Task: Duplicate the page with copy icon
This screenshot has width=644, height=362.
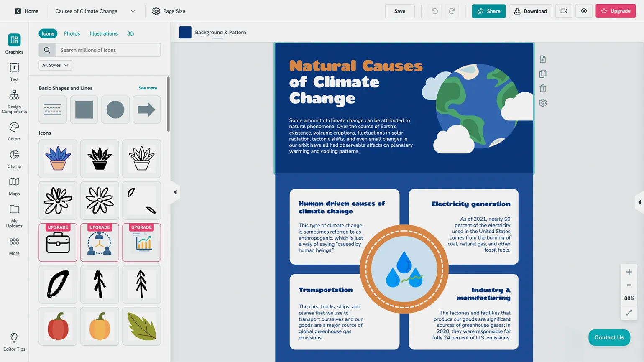Action: pos(542,74)
